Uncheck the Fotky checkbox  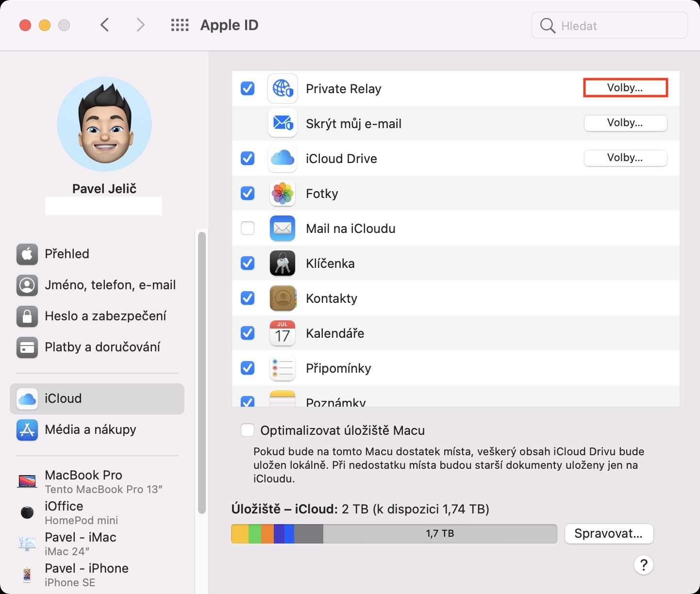tap(248, 193)
